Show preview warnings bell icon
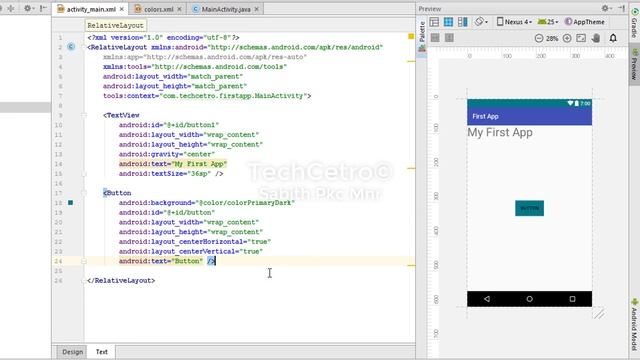The image size is (640, 360). 613,38
